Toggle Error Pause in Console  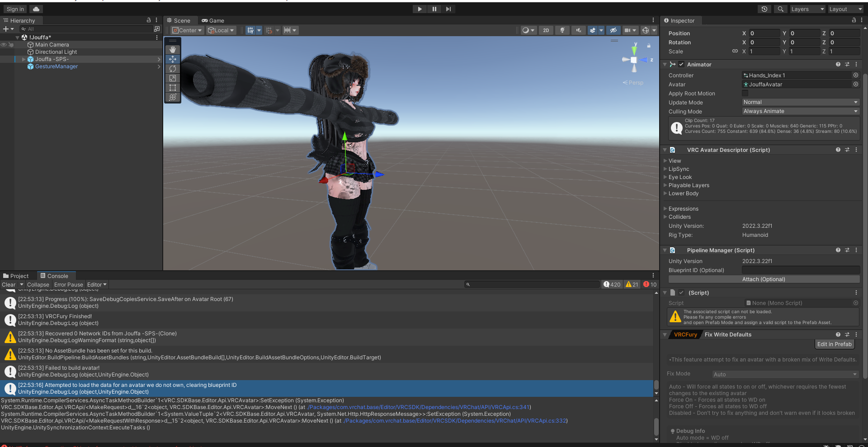[69, 285]
